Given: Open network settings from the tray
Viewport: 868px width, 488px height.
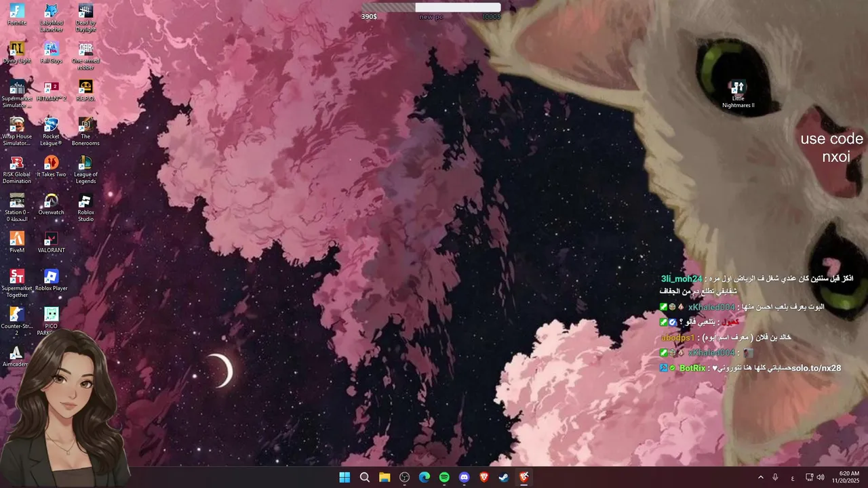Looking at the screenshot, I should pos(809,477).
